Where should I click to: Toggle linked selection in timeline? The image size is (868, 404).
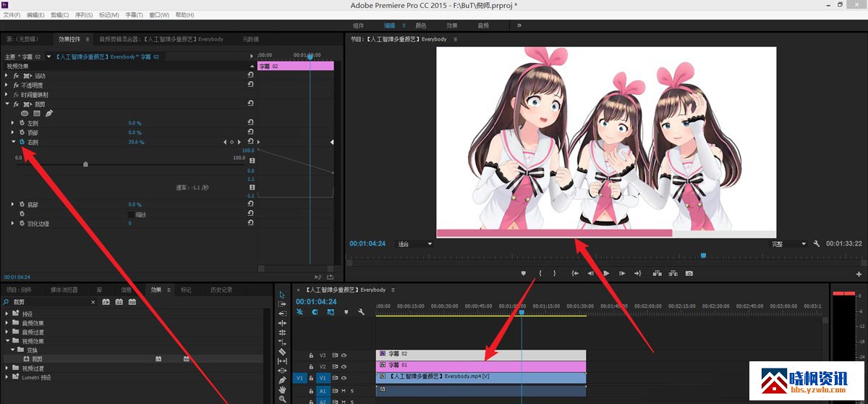tap(331, 312)
